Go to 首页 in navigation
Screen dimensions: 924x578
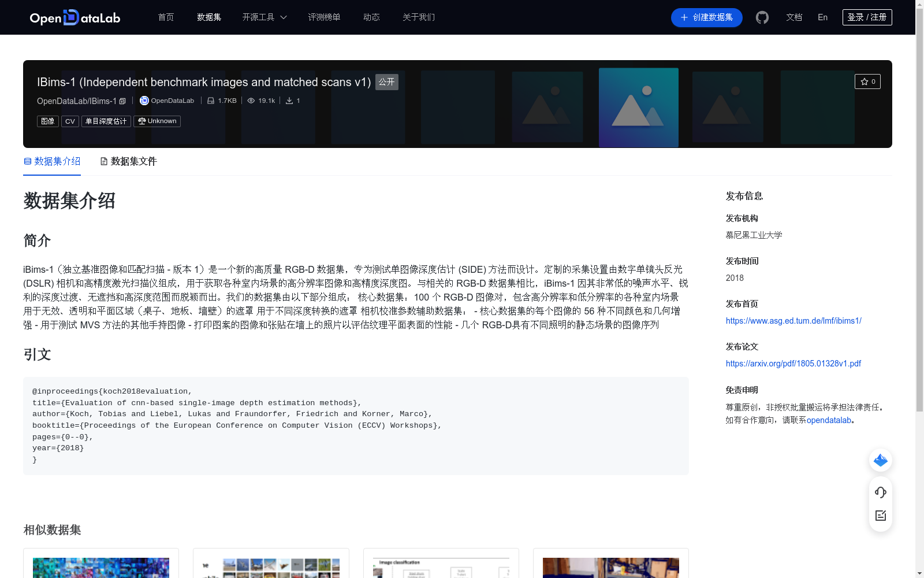[166, 17]
